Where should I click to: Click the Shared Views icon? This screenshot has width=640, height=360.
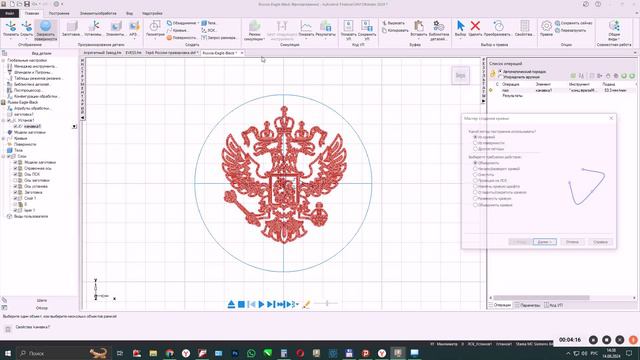[x=614, y=26]
